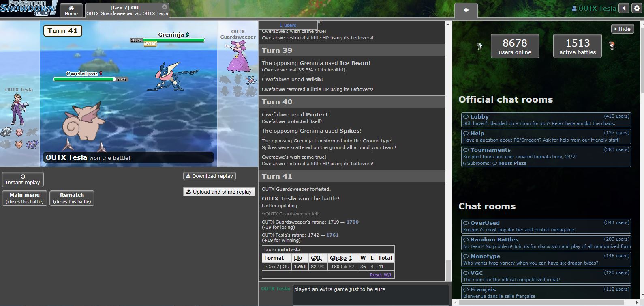Download replay file
Screen dimensions: 644x306
click(x=210, y=176)
